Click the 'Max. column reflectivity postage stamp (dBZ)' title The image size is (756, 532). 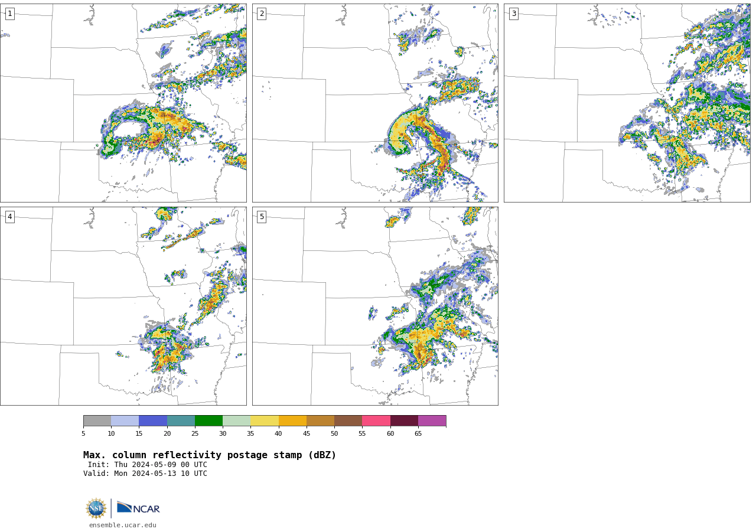(x=210, y=455)
